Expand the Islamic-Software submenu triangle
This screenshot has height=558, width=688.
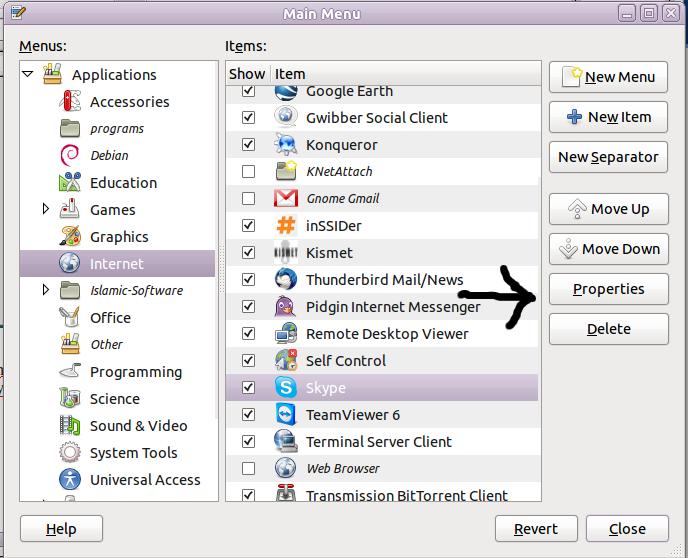click(x=46, y=290)
